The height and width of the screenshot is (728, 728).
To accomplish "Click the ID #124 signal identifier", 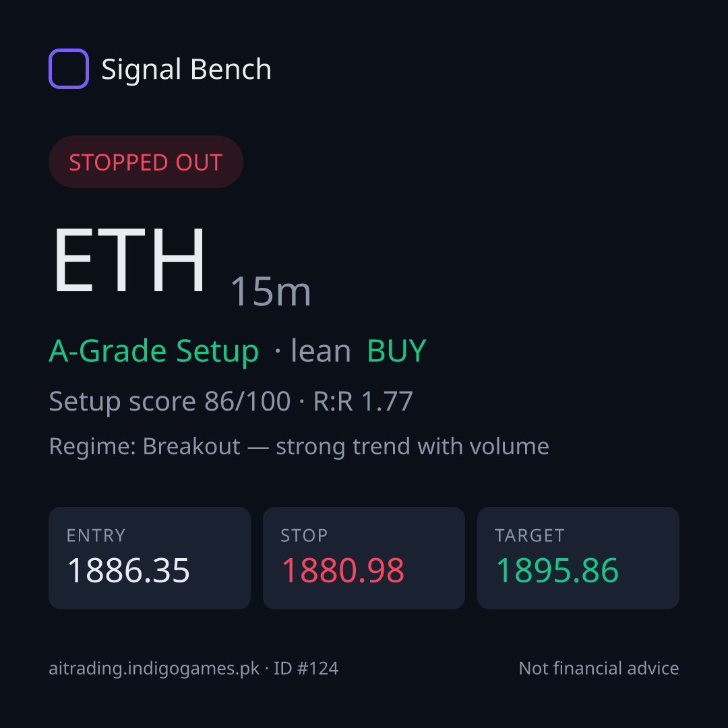I will [x=306, y=669].
